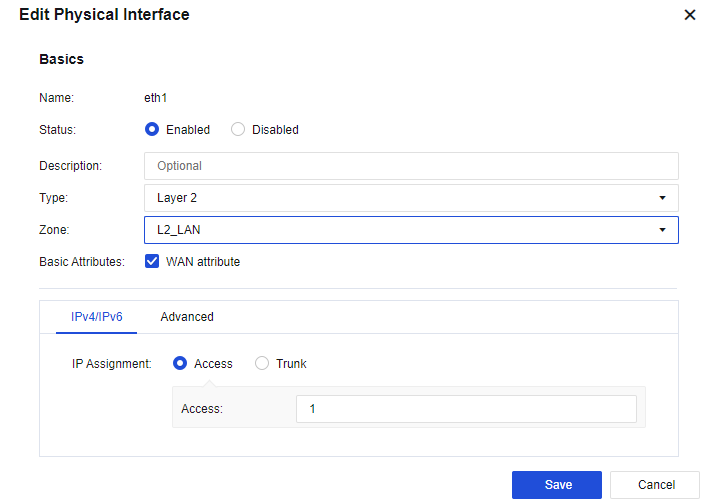This screenshot has height=503, width=706.
Task: Click the Description optional text field
Action: pyautogui.click(x=410, y=166)
